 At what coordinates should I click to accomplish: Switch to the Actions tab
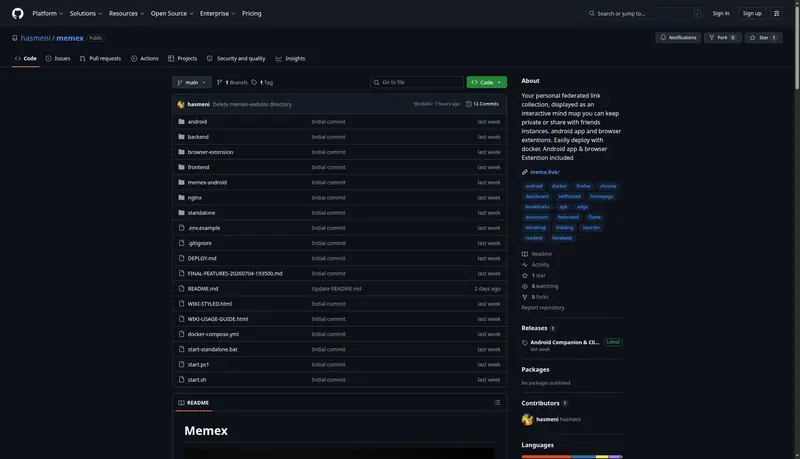pyautogui.click(x=144, y=59)
